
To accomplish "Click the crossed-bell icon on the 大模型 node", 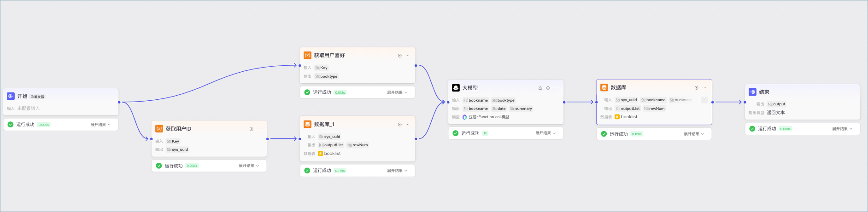I will pyautogui.click(x=540, y=88).
